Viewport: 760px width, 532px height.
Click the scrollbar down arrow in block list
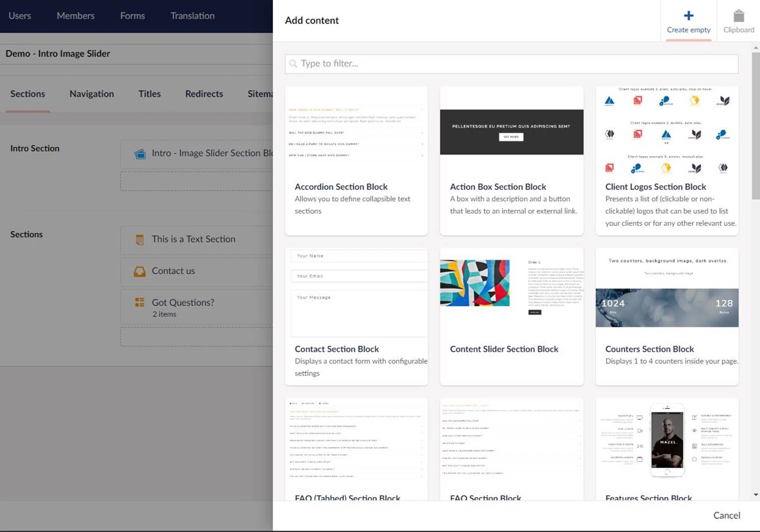[756, 495]
